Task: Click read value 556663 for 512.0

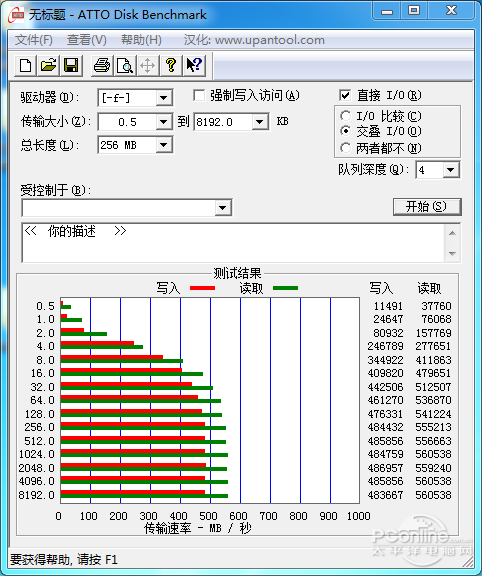Action: [433, 441]
